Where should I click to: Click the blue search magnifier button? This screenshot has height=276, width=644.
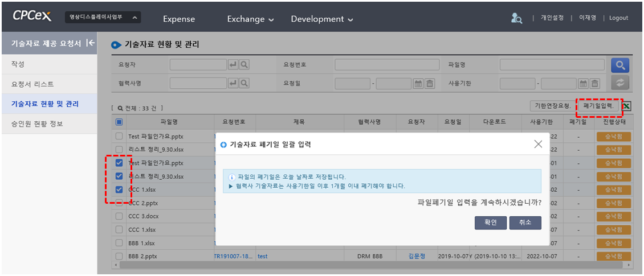(x=620, y=65)
